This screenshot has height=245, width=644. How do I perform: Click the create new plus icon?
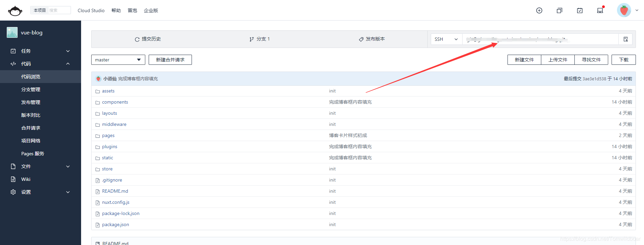pyautogui.click(x=539, y=10)
